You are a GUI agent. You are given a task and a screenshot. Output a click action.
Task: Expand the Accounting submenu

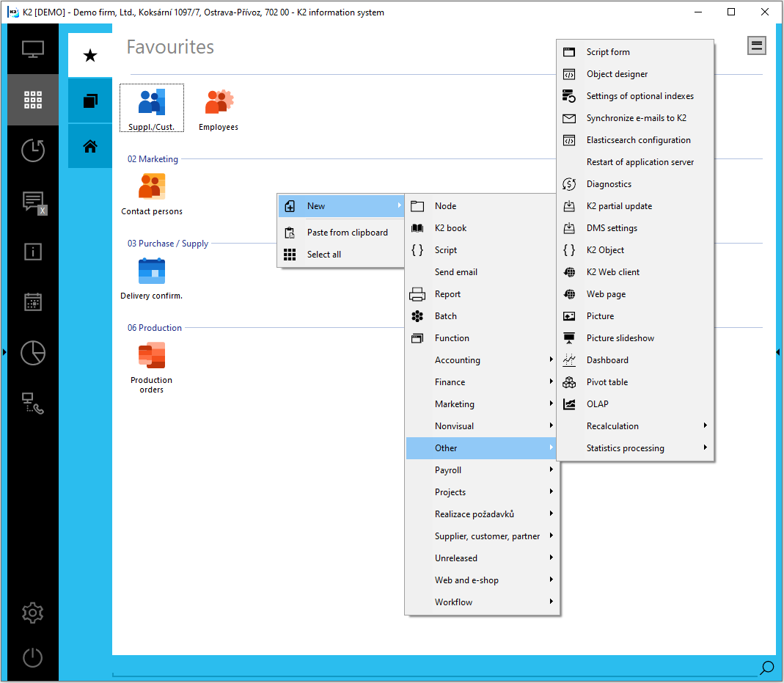point(481,360)
